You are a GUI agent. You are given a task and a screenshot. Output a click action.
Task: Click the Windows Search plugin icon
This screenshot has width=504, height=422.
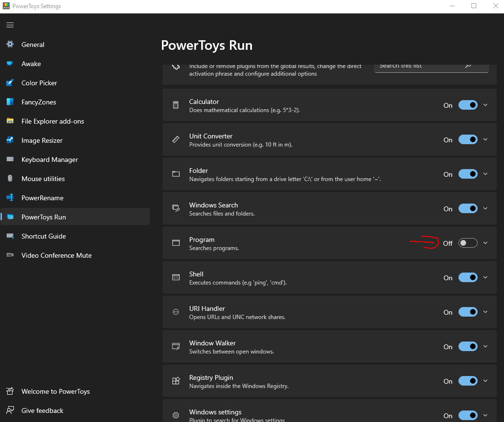[175, 208]
